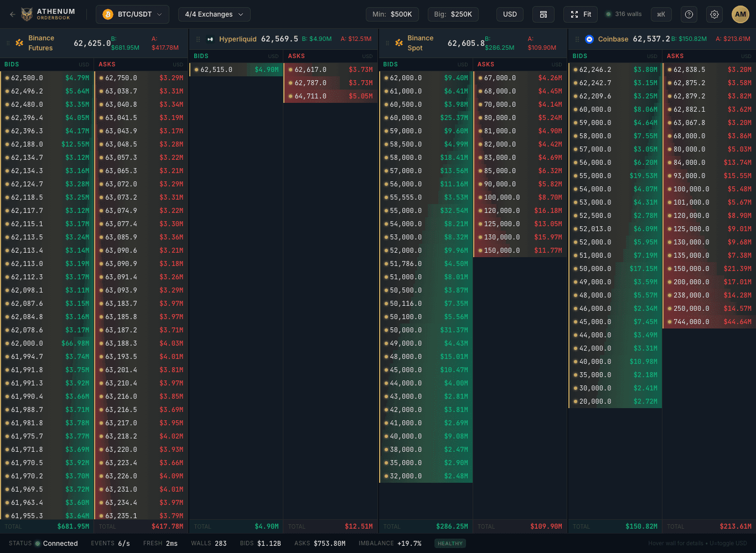This screenshot has height=553, width=756.
Task: Click the wall dot on Coinbase 62,246.2 bid
Action: [x=576, y=70]
